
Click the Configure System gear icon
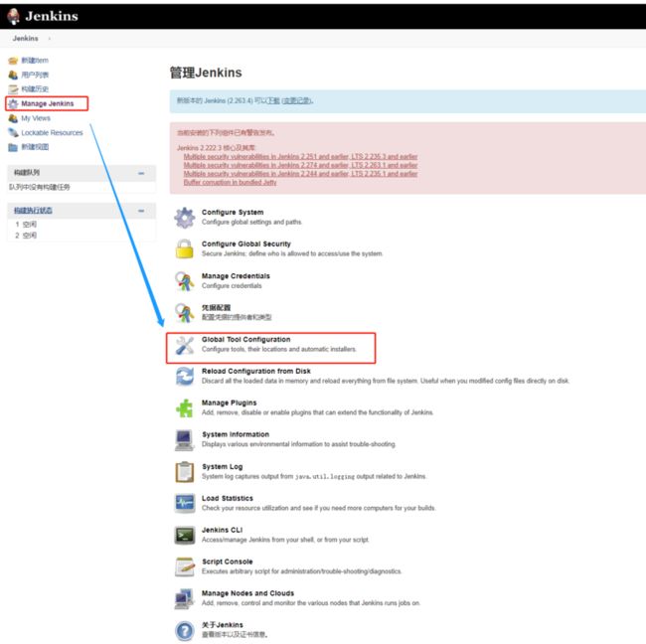pyautogui.click(x=185, y=218)
